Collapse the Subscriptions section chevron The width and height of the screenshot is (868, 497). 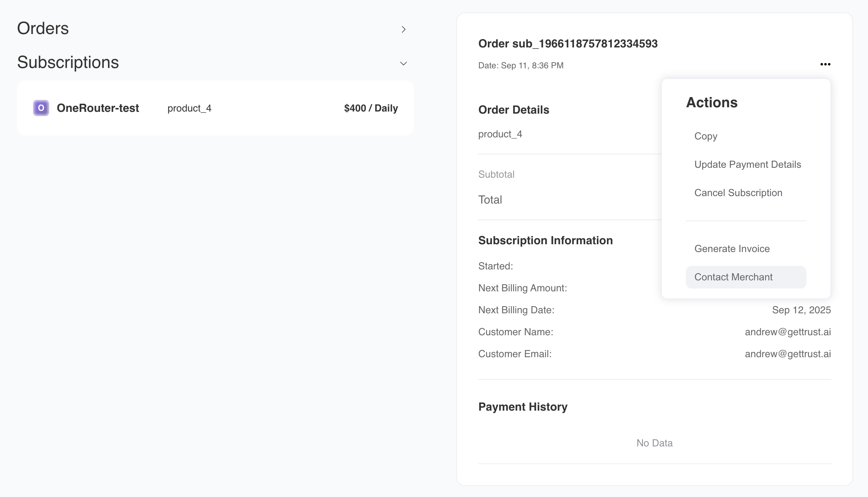[x=403, y=64]
